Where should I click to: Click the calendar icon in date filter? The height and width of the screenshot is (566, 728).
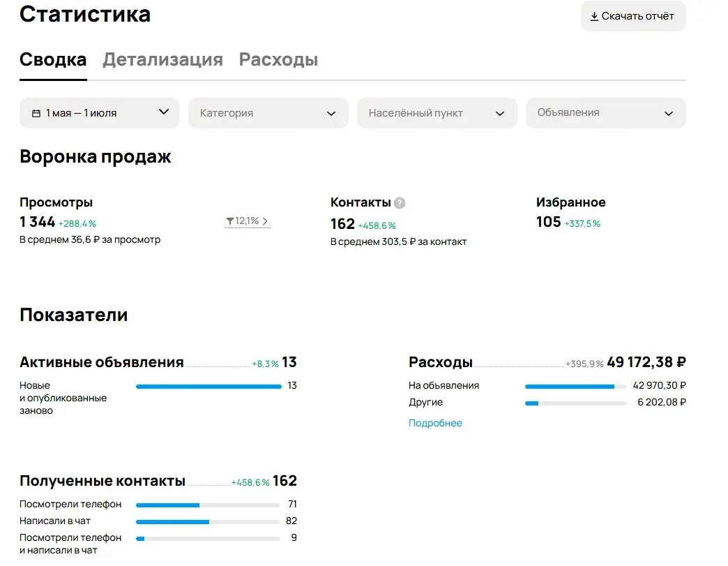pyautogui.click(x=36, y=113)
